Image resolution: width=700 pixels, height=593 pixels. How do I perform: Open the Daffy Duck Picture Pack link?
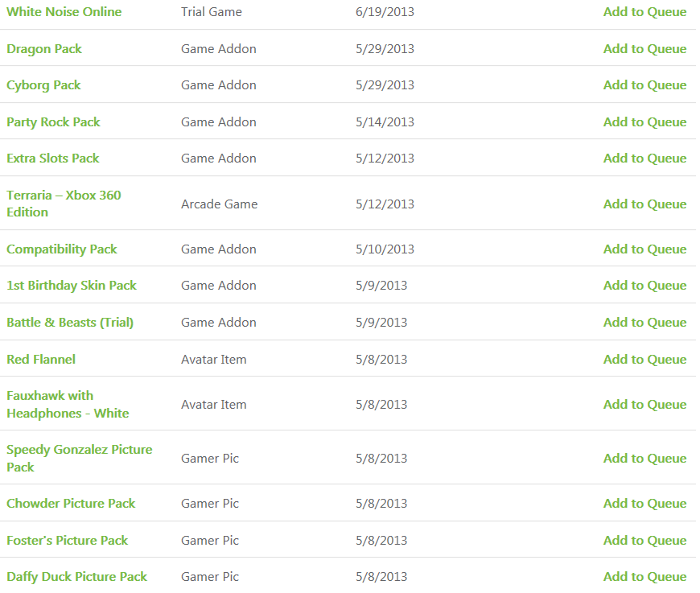pyautogui.click(x=77, y=577)
